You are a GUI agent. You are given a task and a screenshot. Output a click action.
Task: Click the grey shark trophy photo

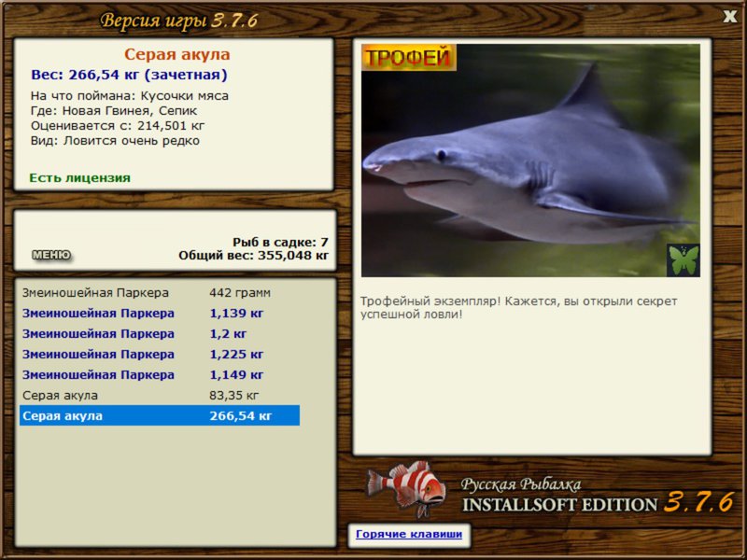(x=530, y=161)
